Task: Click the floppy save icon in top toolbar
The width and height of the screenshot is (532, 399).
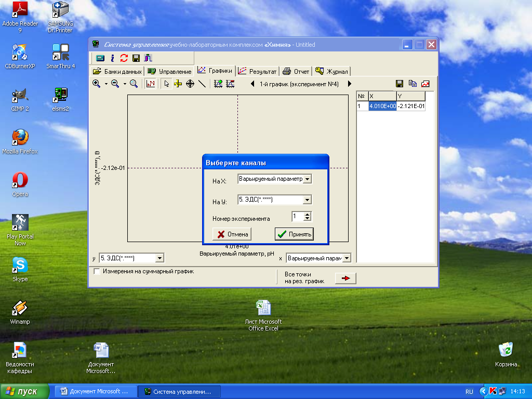Action: [x=136, y=58]
